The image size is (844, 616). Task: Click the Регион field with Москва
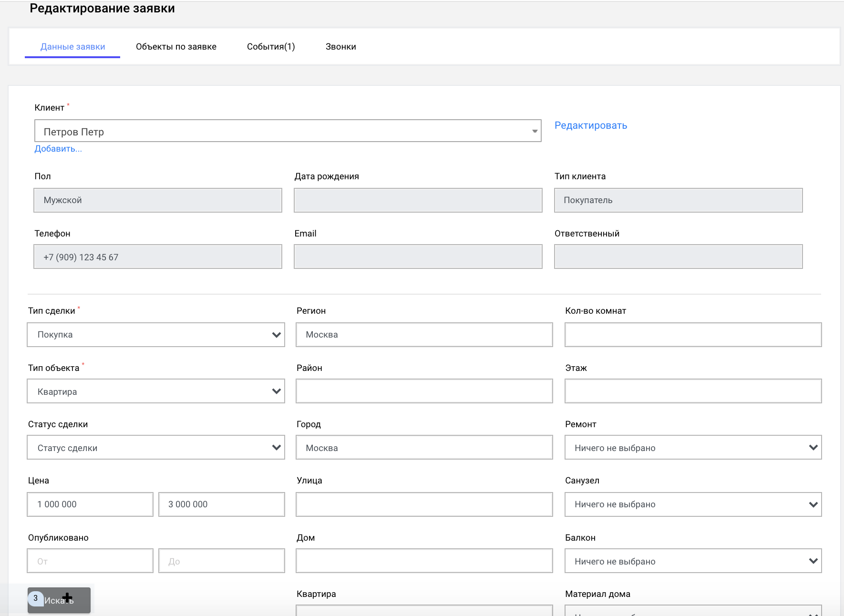(424, 335)
